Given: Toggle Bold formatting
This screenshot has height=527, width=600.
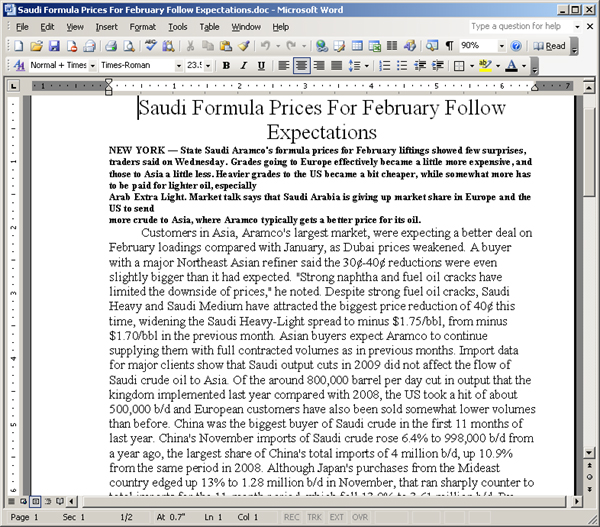Looking at the screenshot, I should (226, 66).
